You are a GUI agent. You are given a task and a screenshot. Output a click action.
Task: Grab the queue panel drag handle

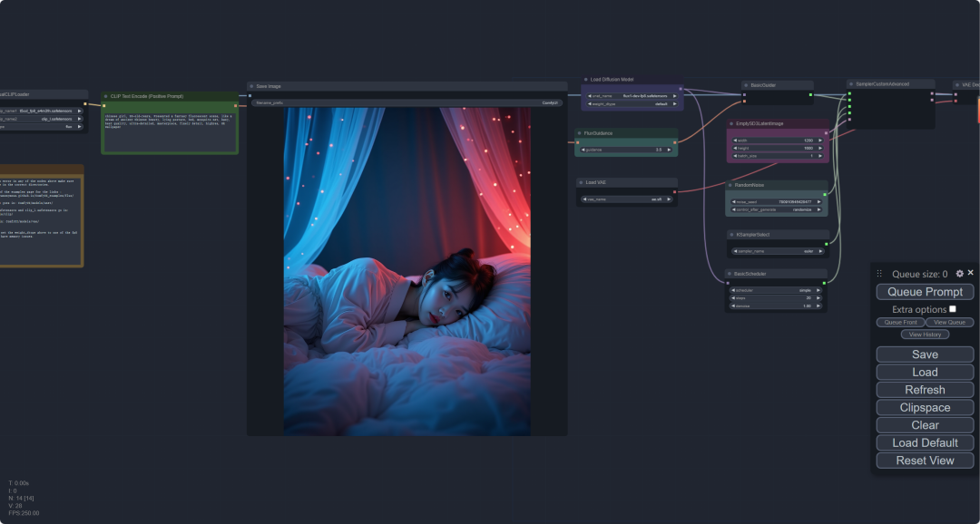click(879, 274)
